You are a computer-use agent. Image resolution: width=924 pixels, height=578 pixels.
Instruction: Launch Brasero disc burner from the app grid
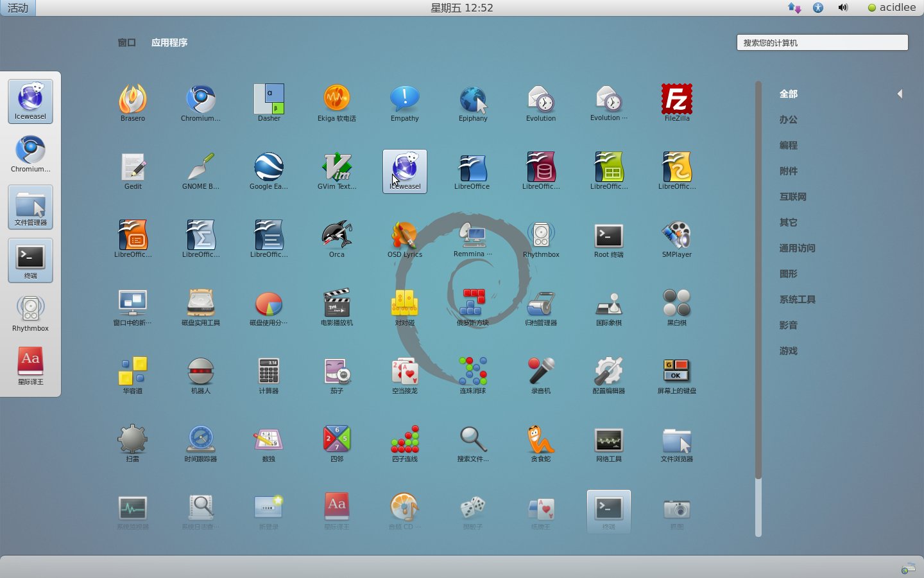[x=133, y=103]
